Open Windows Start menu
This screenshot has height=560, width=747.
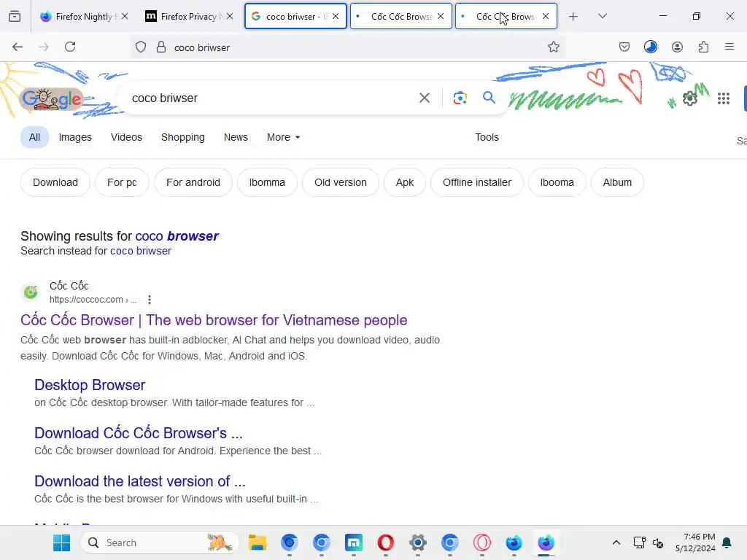(x=61, y=542)
